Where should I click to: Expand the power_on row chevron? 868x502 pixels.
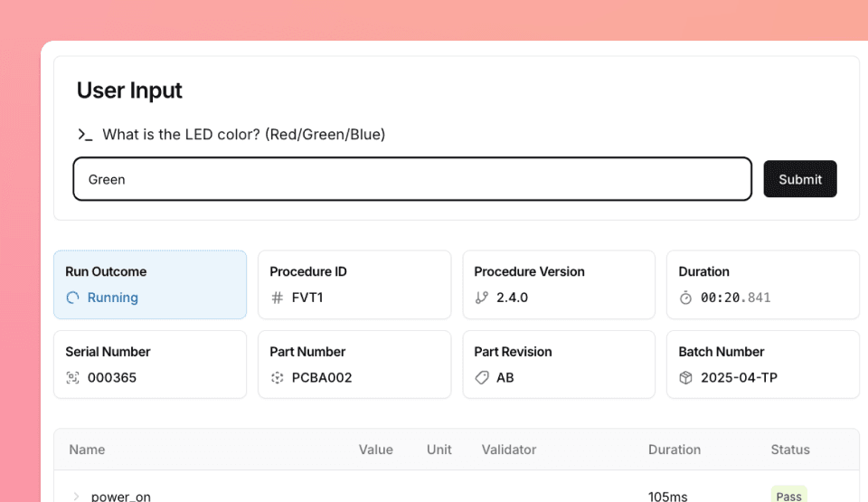[76, 496]
